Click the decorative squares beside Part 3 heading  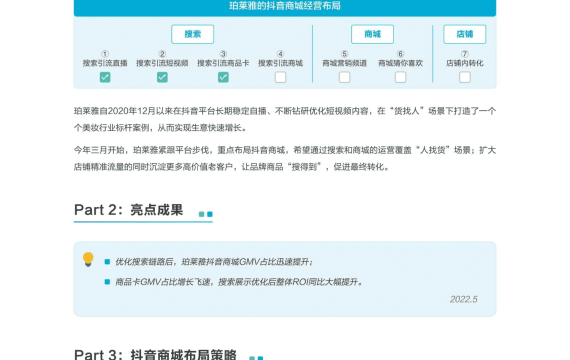(256, 358)
